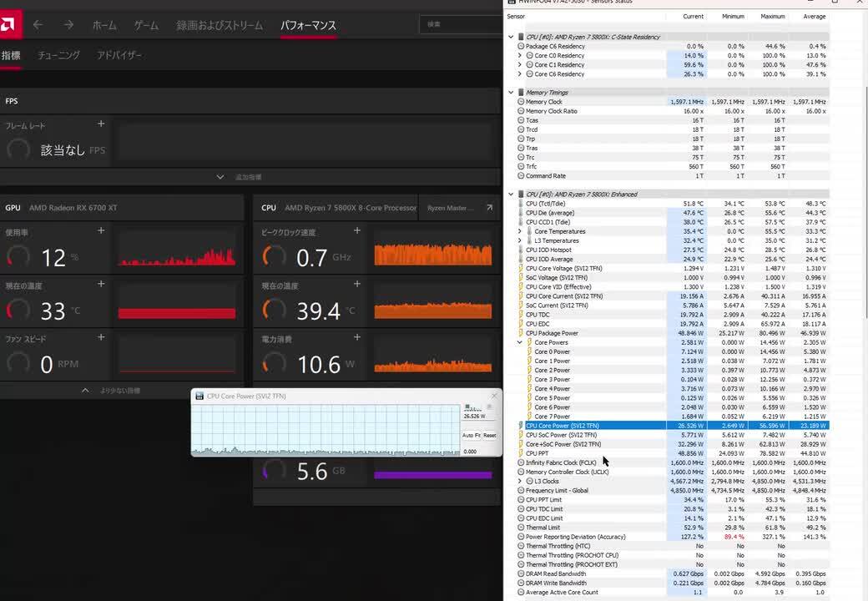This screenshot has height=601, width=868.
Task: Add GPU 使用率 metric with plus icon
Action: pyautogui.click(x=101, y=230)
